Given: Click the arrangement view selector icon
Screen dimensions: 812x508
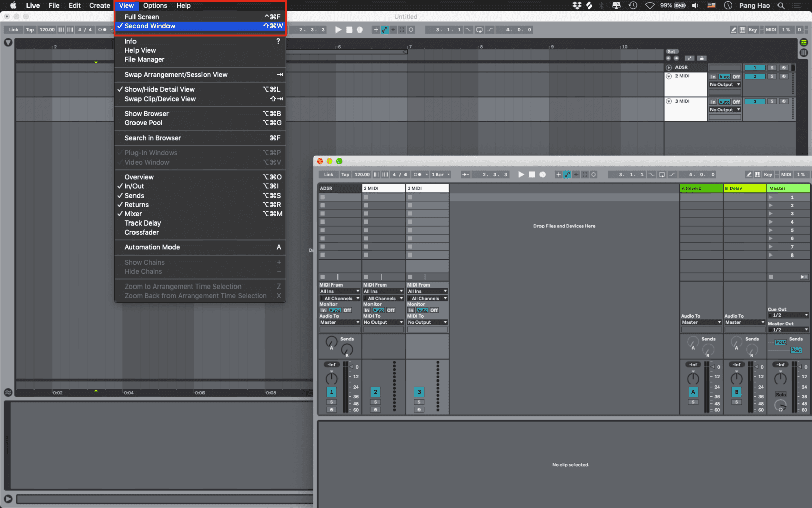Looking at the screenshot, I should point(804,43).
